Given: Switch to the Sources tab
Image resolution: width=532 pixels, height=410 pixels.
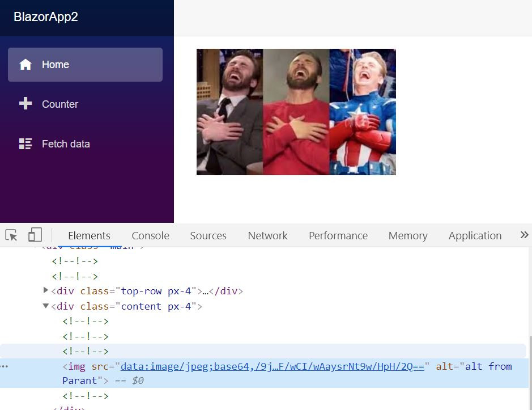Looking at the screenshot, I should click(208, 235).
